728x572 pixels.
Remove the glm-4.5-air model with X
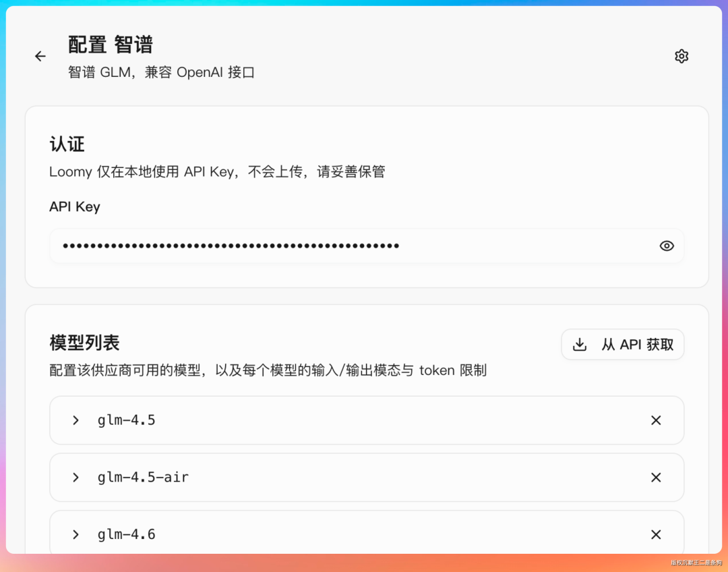[x=656, y=477]
